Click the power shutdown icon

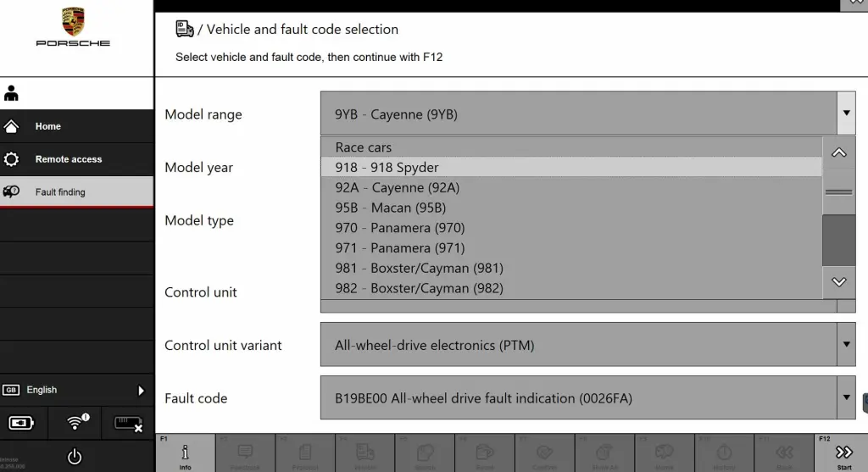pyautogui.click(x=75, y=457)
